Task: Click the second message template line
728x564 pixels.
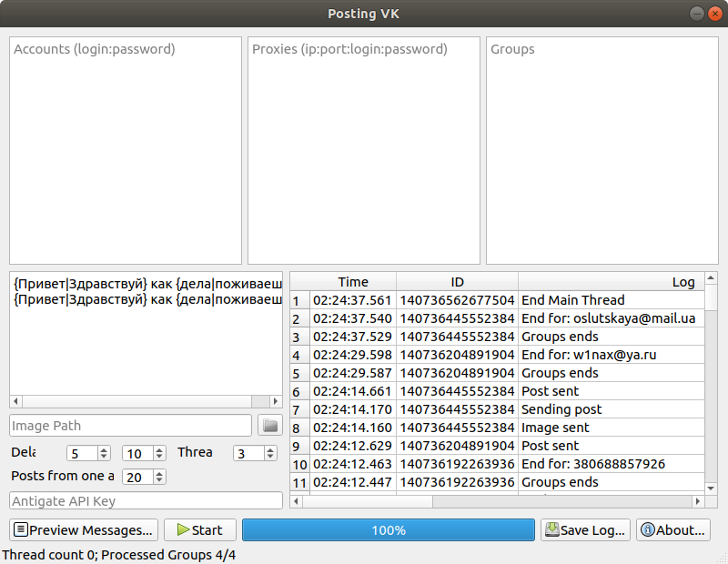Action: tap(147, 299)
